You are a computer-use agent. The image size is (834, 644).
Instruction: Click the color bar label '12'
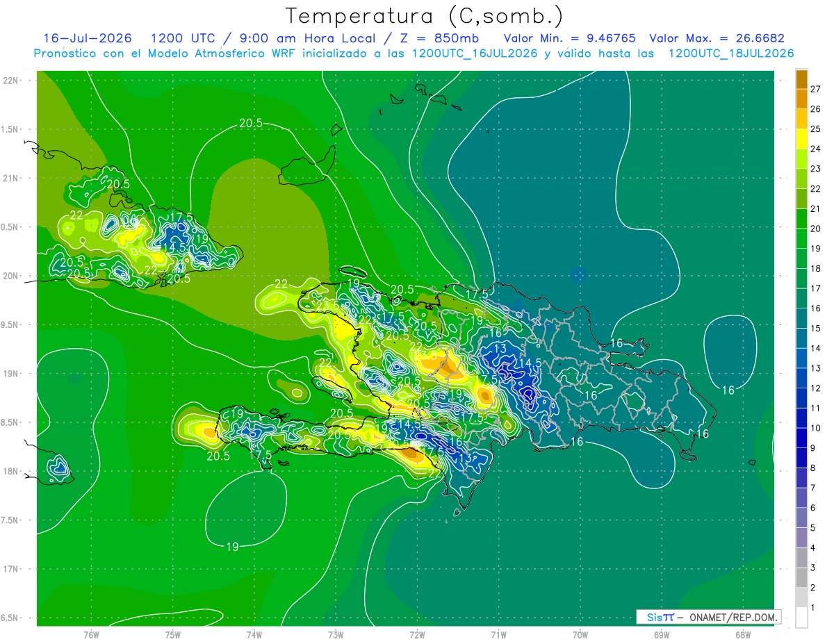[x=816, y=388]
